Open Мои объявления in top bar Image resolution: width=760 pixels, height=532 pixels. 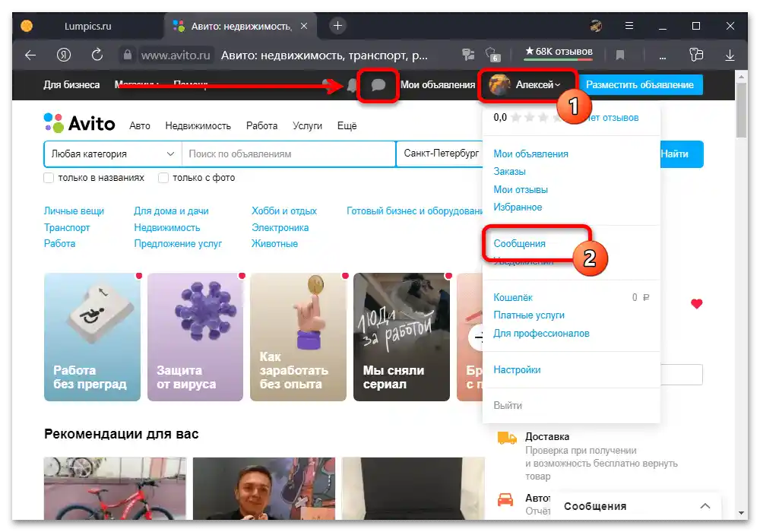(x=438, y=85)
